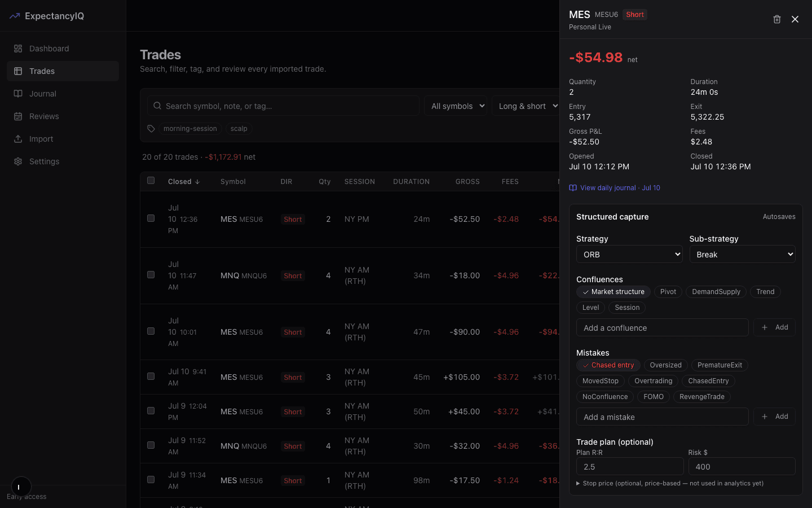Image resolution: width=812 pixels, height=508 pixels.
Task: Click the Add a mistake field
Action: point(662,417)
